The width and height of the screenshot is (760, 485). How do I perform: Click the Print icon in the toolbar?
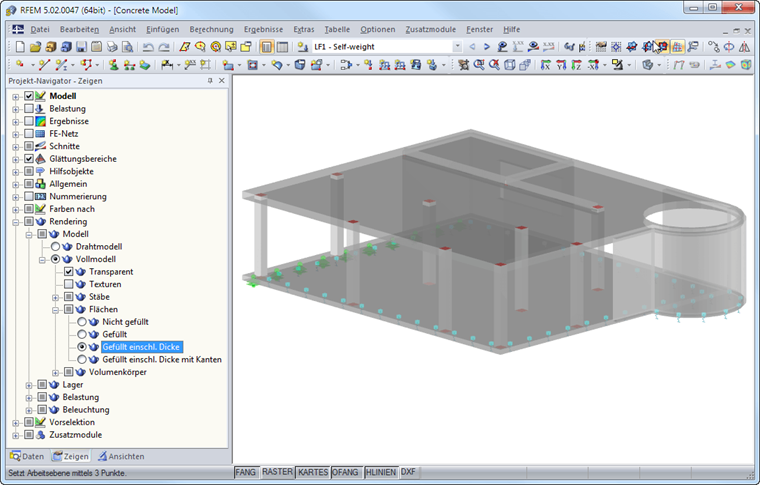[x=112, y=47]
